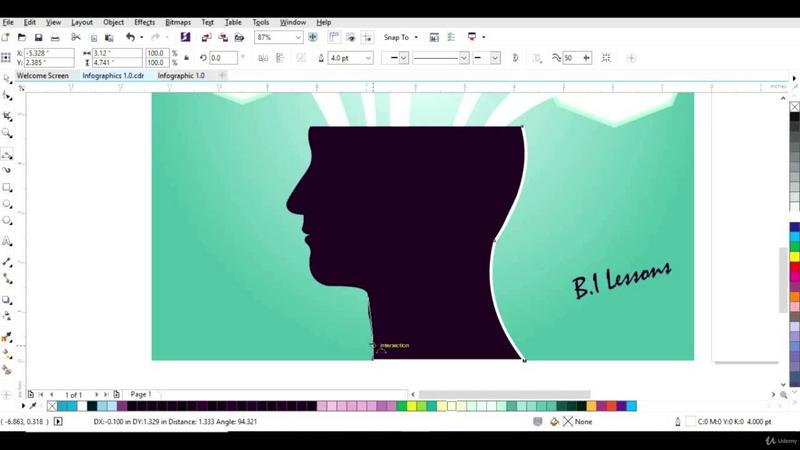Toggle bounding box button in property bar
The width and height of the screenshot is (800, 450).
coord(606,58)
